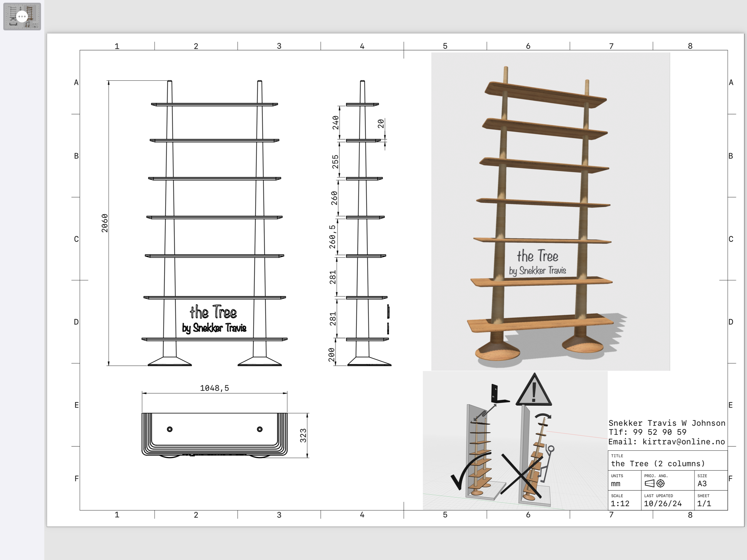Click the large X mark on the wrong setup
The width and height of the screenshot is (747, 560).
pyautogui.click(x=522, y=475)
